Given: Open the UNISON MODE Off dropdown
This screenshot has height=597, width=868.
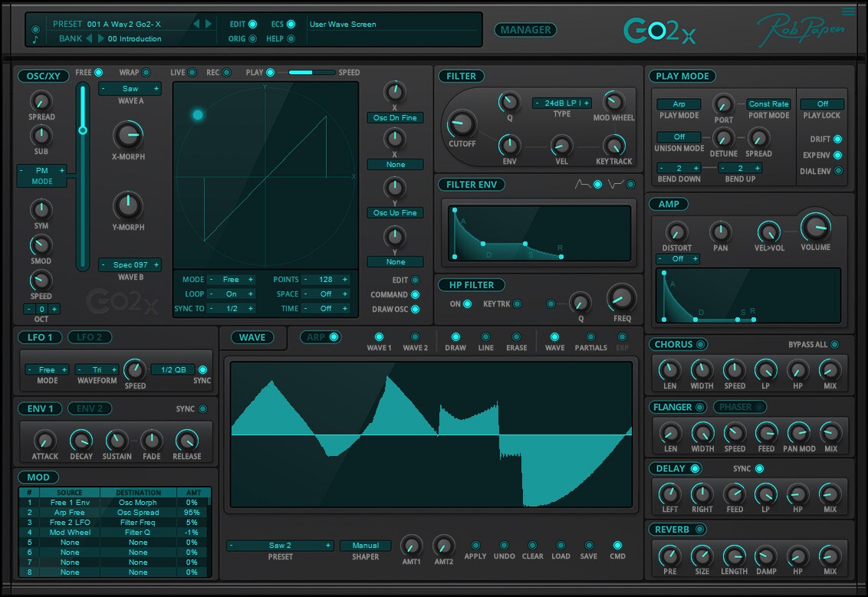Looking at the screenshot, I should [679, 136].
